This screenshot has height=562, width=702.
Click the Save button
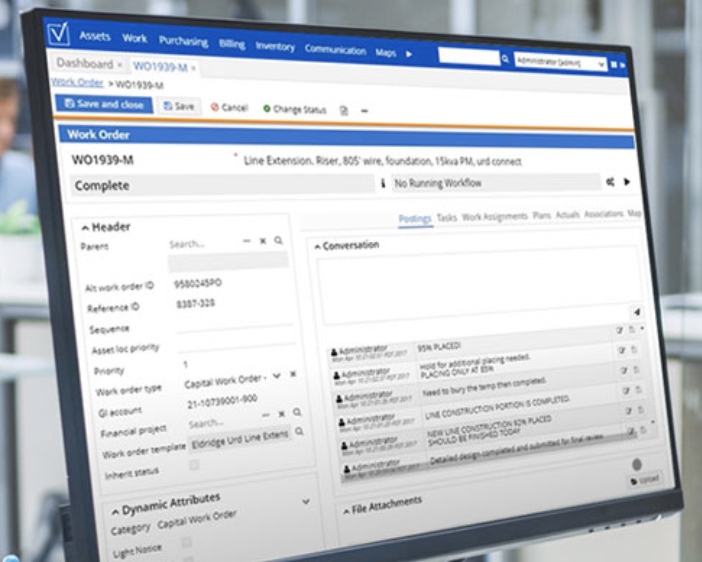coord(179,106)
